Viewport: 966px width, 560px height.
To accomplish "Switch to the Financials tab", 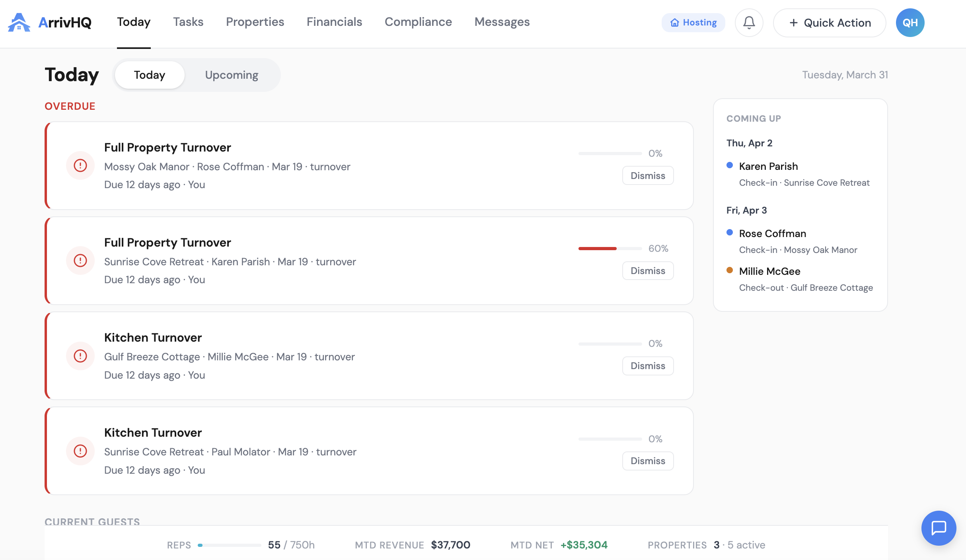I will [334, 23].
